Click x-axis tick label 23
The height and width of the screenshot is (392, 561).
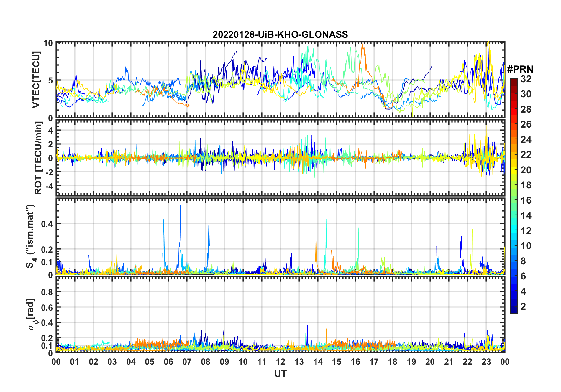pos(486,362)
